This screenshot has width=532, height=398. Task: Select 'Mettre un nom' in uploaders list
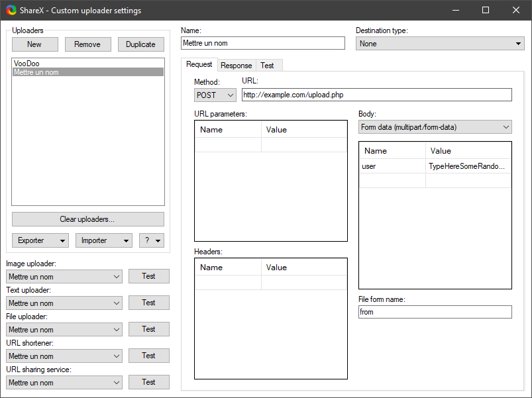tap(88, 72)
